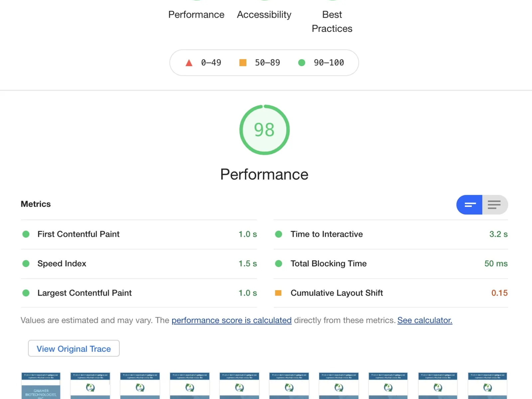Click the green dot beside Total Blocking Time
Screen dimensions: 532x399
pyautogui.click(x=279, y=264)
